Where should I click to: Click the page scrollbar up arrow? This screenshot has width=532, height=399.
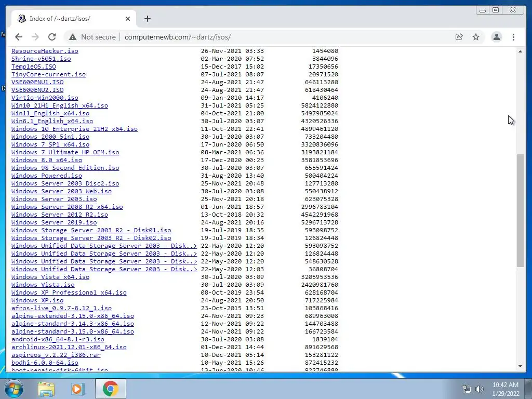click(520, 51)
